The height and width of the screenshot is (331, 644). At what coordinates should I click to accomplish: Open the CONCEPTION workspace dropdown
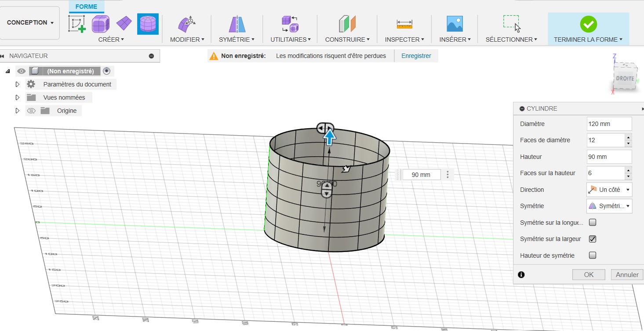(x=30, y=23)
